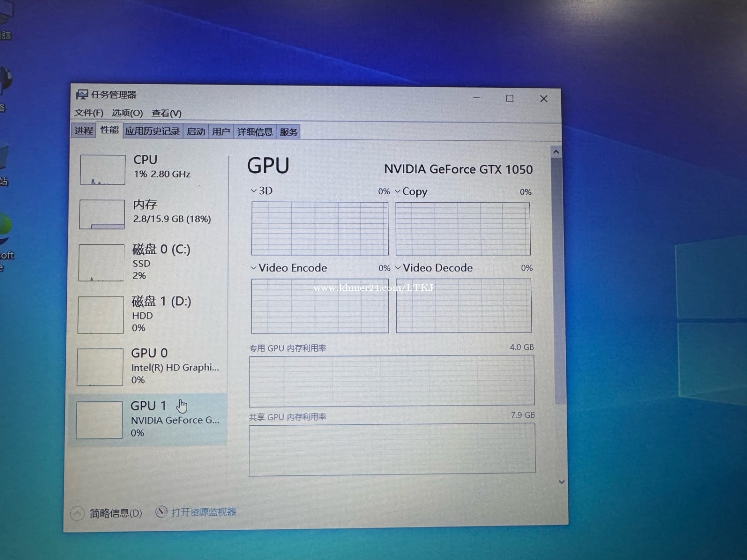The image size is (747, 560).
Task: Switch to the 用户 tab
Action: [221, 132]
